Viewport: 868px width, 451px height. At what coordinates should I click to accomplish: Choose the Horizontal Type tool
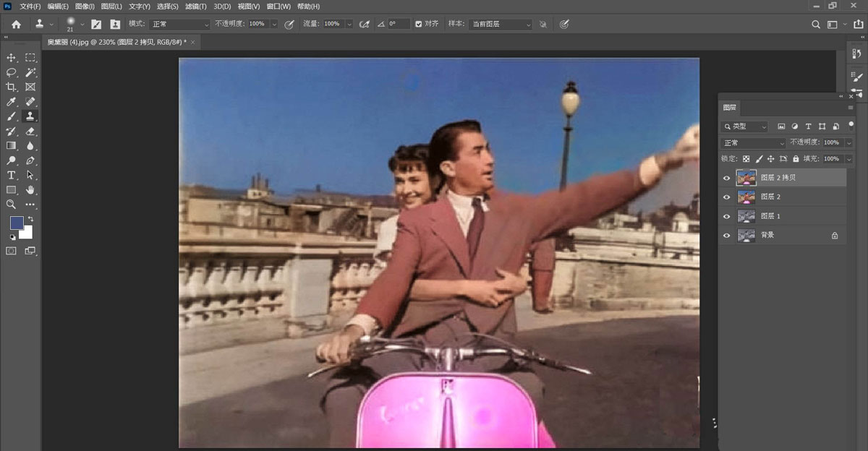point(12,175)
